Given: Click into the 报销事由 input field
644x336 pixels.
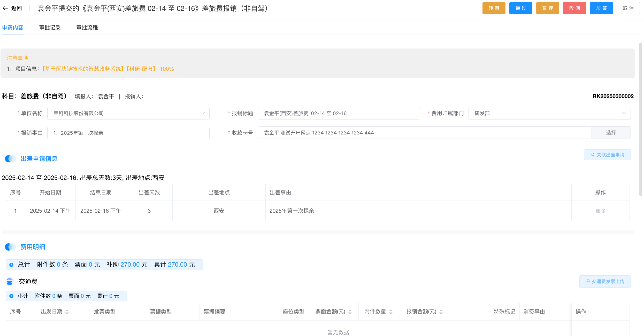Looking at the screenshot, I should click(128, 133).
